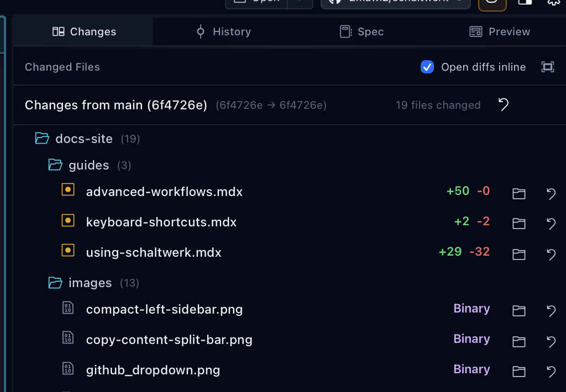Viewport: 566px width, 392px height.
Task: Discard all changes from main via undo icon
Action: click(x=503, y=105)
